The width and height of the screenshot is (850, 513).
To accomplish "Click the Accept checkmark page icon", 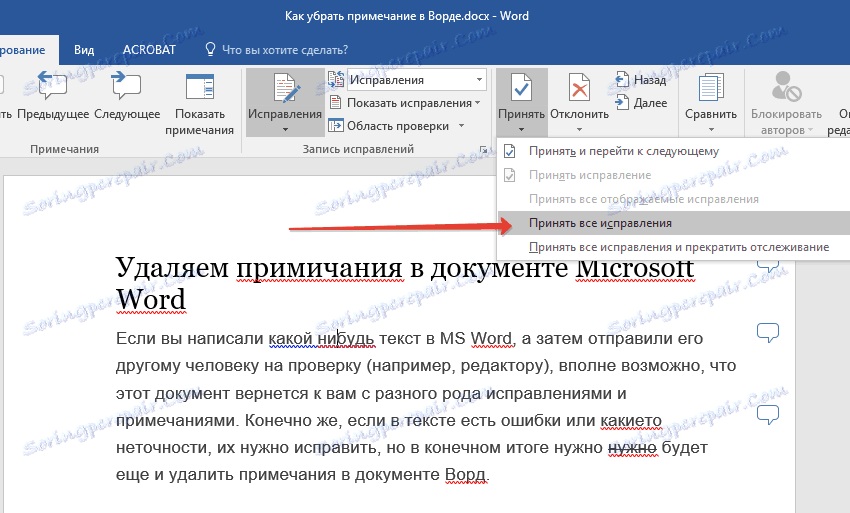I will coord(521,88).
